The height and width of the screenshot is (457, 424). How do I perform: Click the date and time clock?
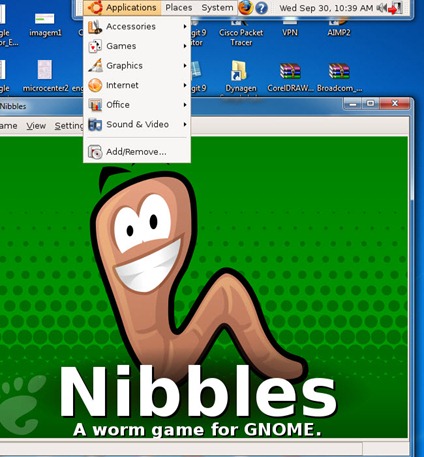326,8
